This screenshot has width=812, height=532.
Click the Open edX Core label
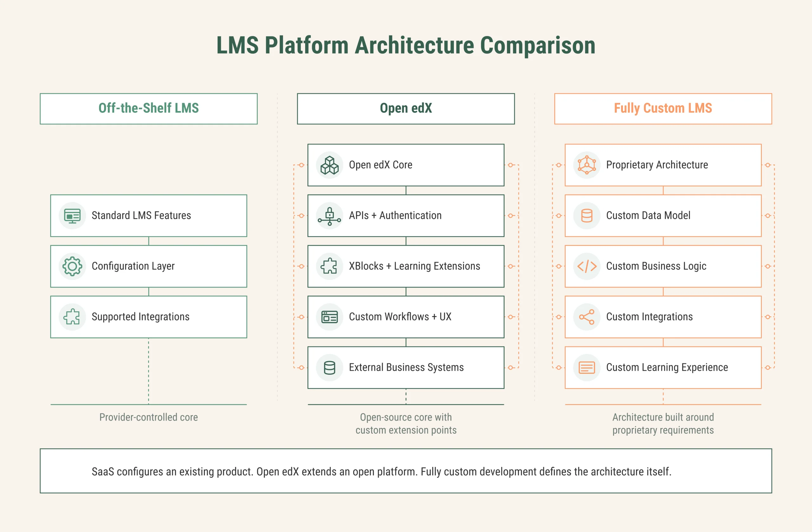coord(381,165)
